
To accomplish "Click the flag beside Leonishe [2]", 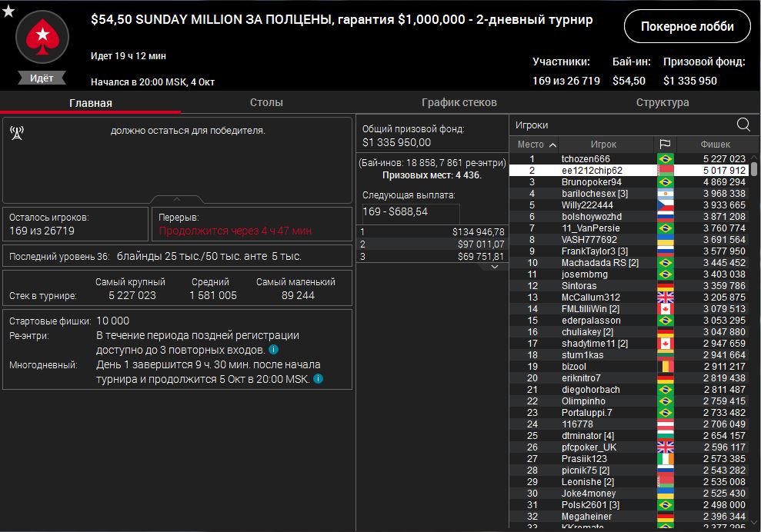I will click(665, 482).
